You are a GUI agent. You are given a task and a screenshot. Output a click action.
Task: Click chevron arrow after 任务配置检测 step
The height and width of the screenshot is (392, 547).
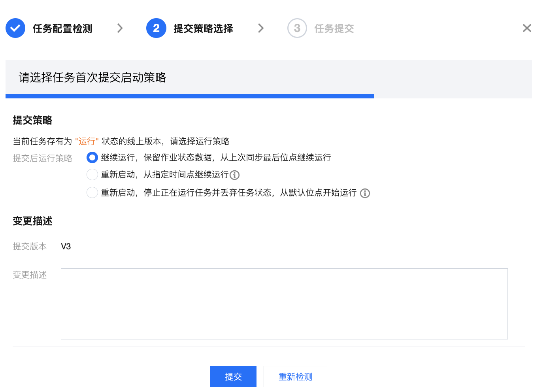click(120, 28)
